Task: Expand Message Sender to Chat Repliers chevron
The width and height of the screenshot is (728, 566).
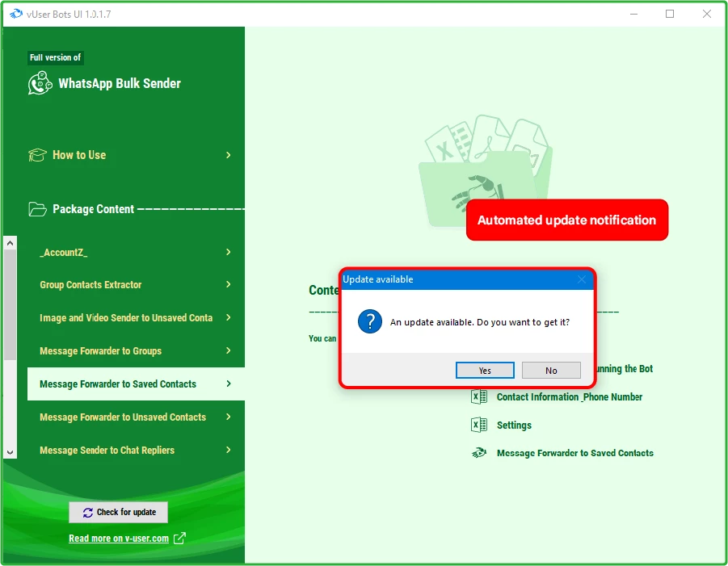Action: coord(229,450)
